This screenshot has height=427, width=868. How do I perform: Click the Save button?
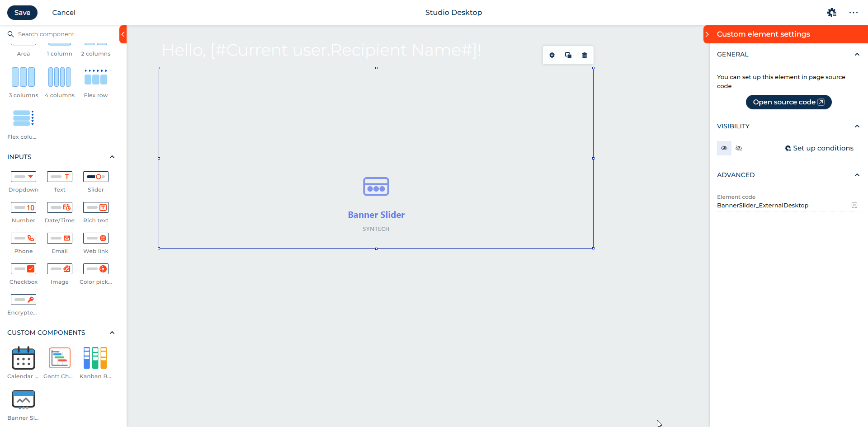point(22,13)
